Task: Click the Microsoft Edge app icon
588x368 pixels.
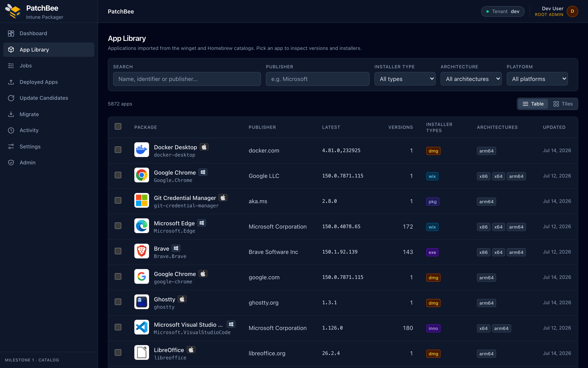Action: click(x=142, y=226)
